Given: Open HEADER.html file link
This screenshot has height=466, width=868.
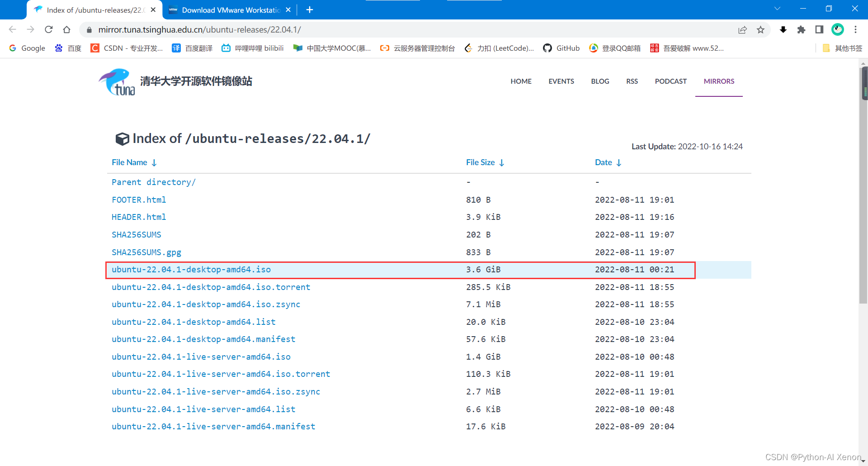Looking at the screenshot, I should pos(139,217).
